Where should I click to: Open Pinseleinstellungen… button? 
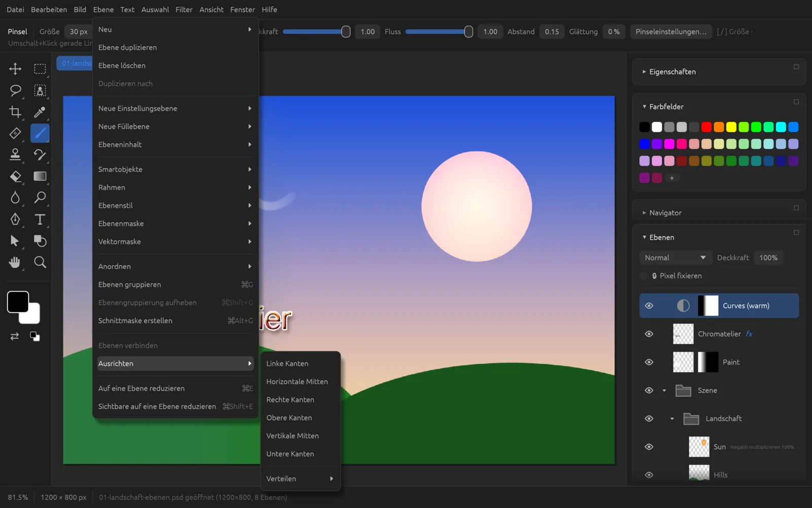pyautogui.click(x=671, y=31)
